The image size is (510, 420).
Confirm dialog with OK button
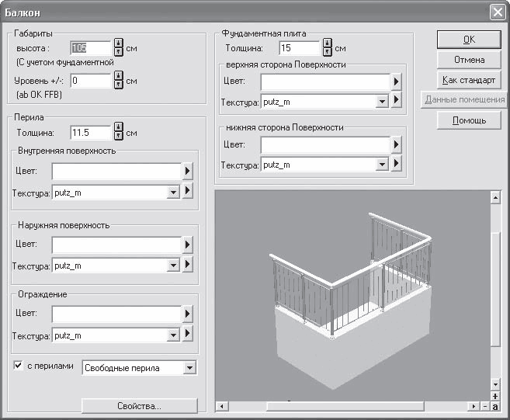click(x=469, y=40)
